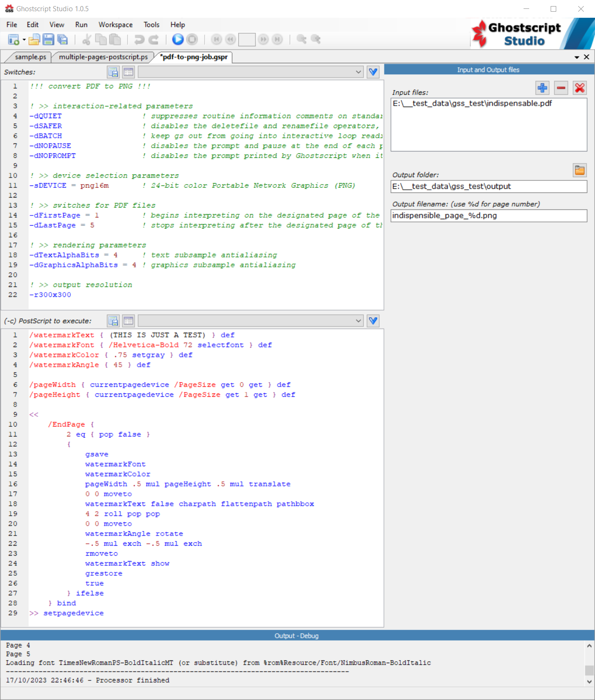The width and height of the screenshot is (595, 700).
Task: Switch to the multiple-pages-postscript.ps tab
Action: click(103, 57)
